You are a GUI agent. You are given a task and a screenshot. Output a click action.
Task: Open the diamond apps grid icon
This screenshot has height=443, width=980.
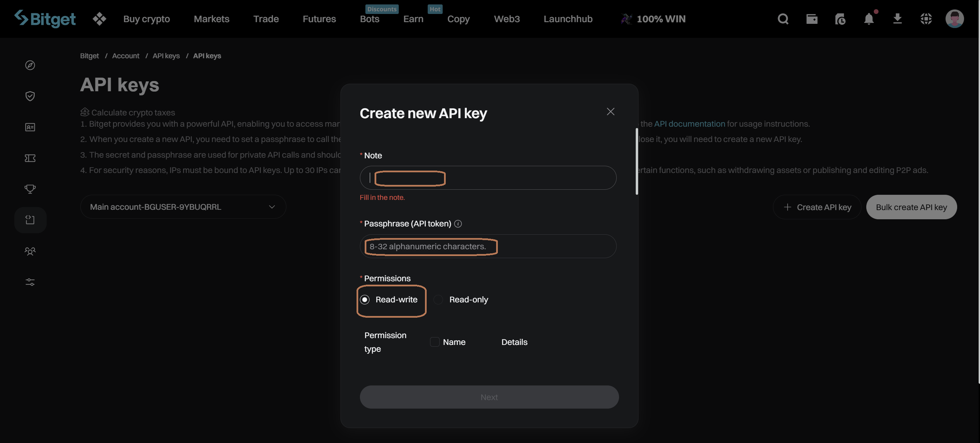tap(99, 19)
